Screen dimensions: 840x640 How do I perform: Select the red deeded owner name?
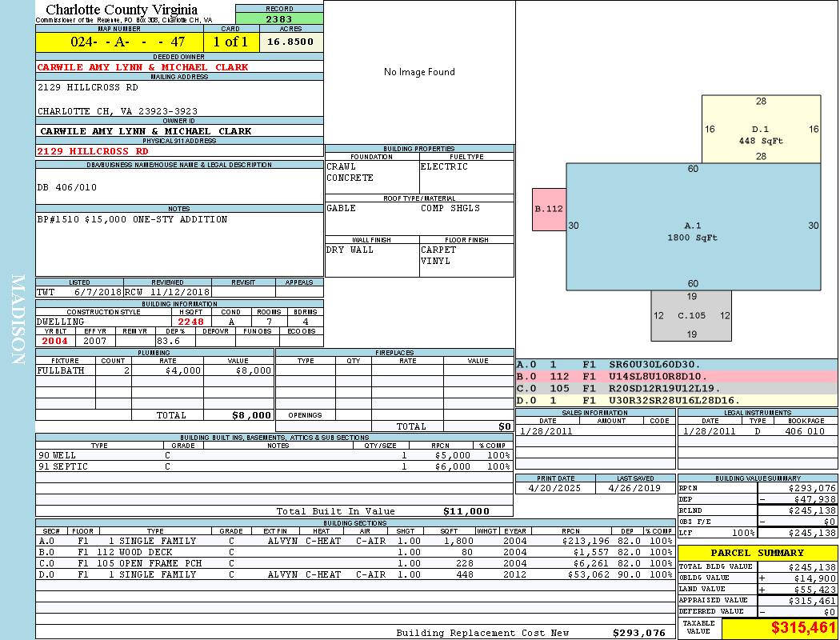coord(142,68)
